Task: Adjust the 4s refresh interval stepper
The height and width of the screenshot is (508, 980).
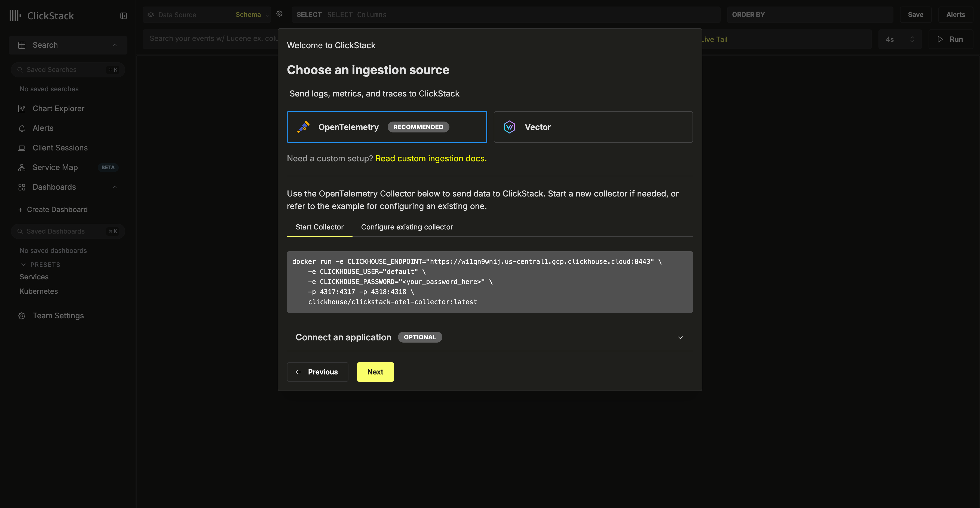Action: (x=912, y=39)
